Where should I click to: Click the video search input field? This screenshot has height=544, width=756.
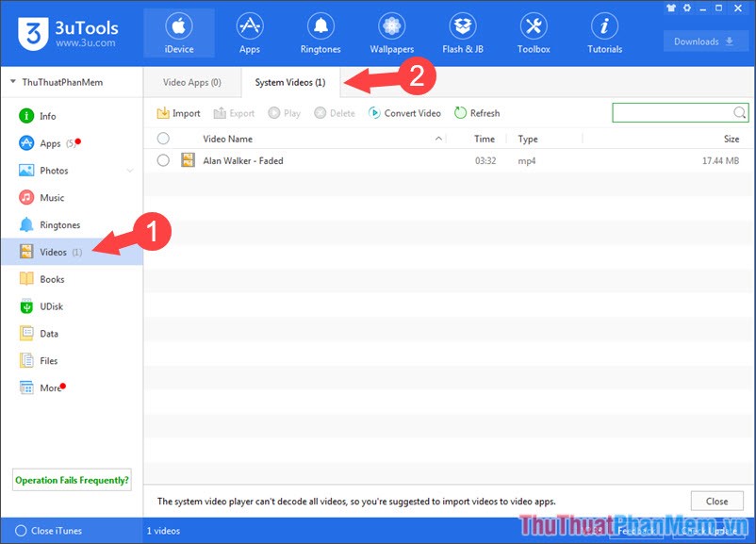[x=672, y=113]
